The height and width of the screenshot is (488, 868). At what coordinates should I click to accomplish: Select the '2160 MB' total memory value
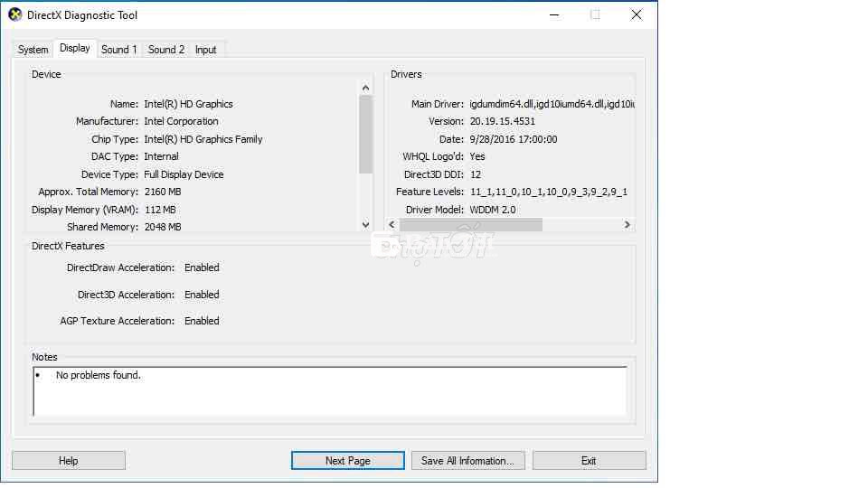[x=163, y=192]
